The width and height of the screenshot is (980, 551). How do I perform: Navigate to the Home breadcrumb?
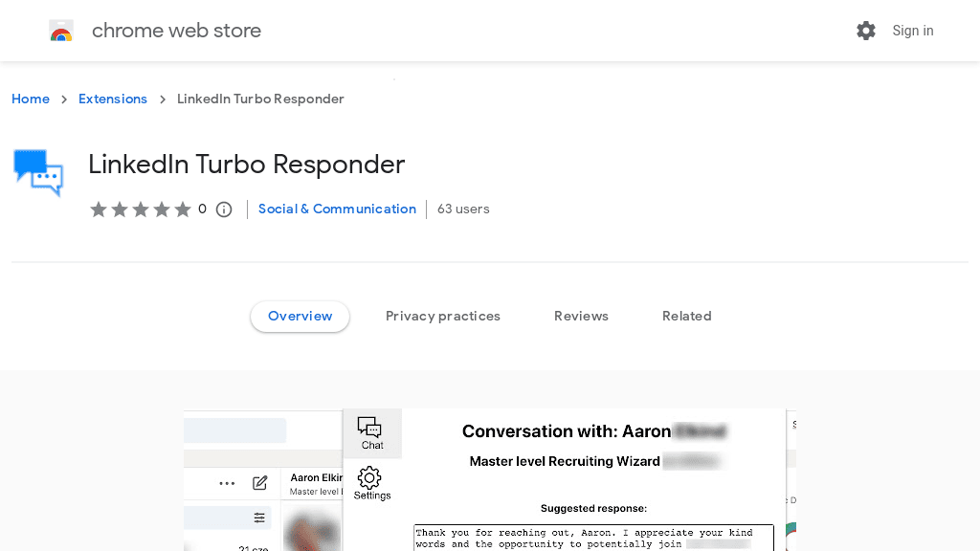click(31, 99)
